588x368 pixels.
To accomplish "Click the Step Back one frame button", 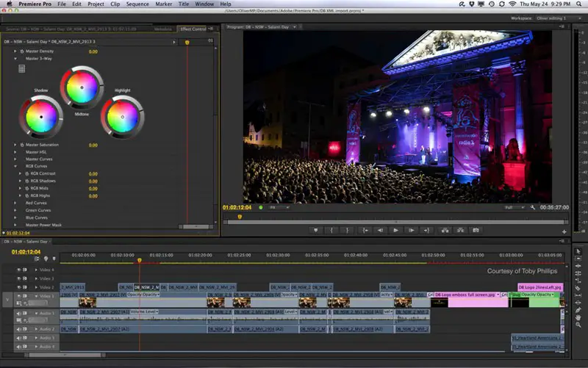I will point(380,230).
